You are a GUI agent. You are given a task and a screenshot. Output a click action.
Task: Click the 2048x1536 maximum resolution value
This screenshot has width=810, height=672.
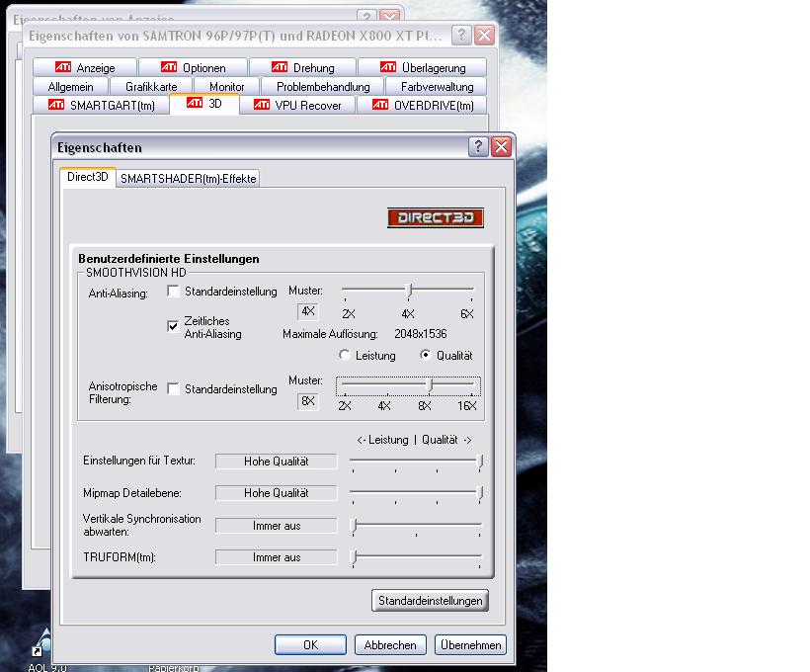point(421,334)
